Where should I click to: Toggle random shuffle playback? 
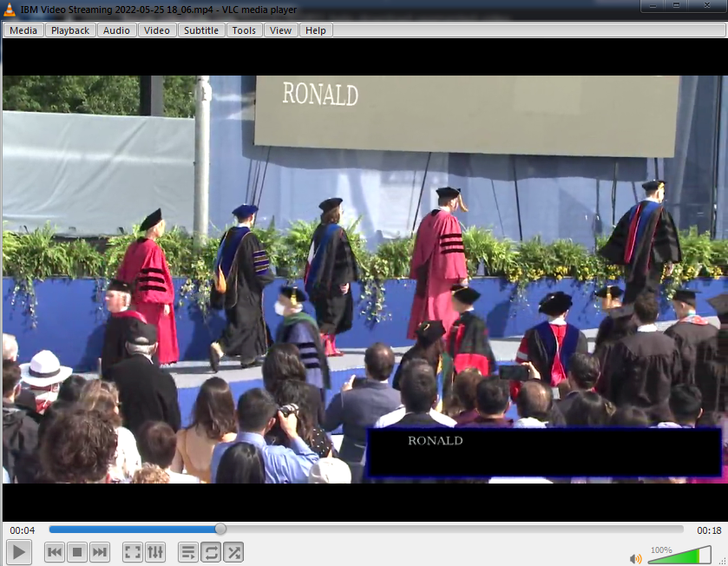click(x=233, y=552)
